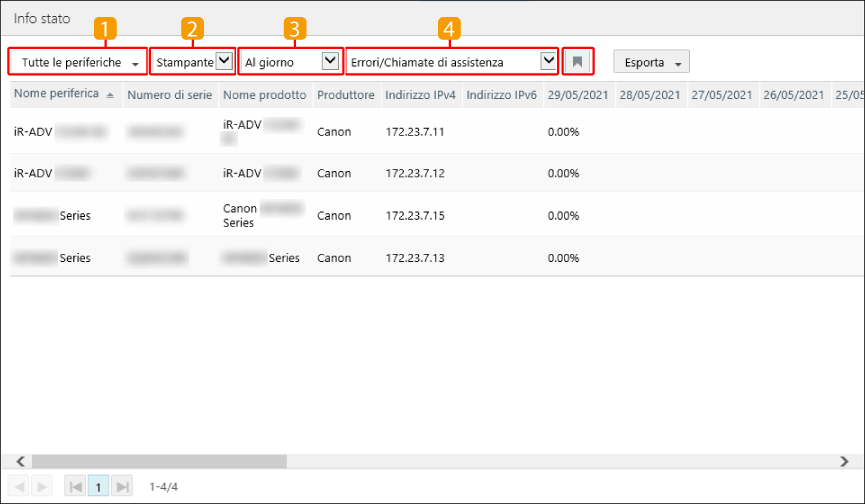Go to the first page
Image resolution: width=865 pixels, height=504 pixels.
(x=75, y=486)
